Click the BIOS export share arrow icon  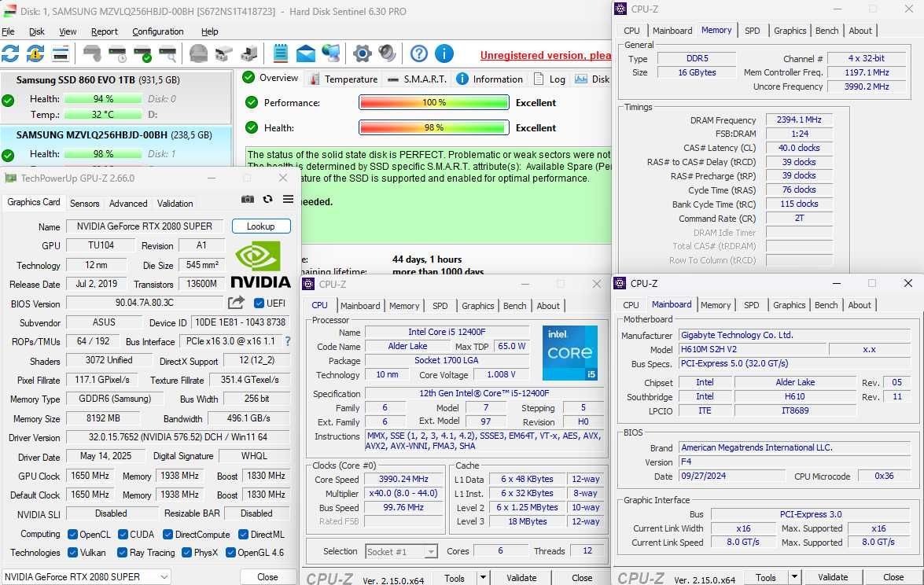click(236, 303)
